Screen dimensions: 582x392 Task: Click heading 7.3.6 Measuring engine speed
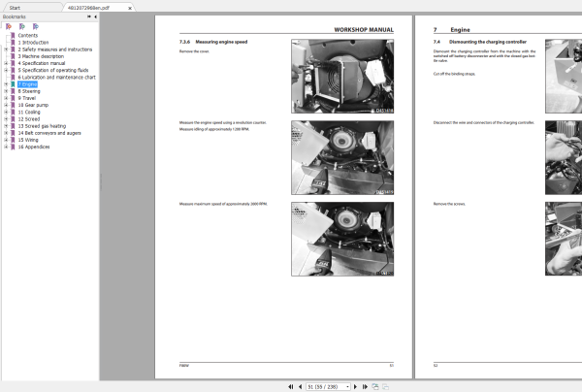tap(213, 42)
